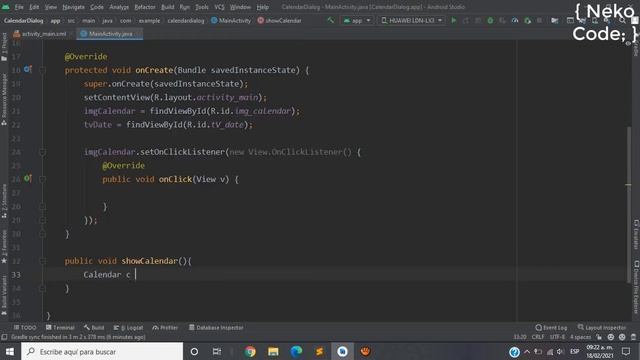The image size is (640, 360).
Task: Click the stop icon in the run toolbar
Action: 540,20
